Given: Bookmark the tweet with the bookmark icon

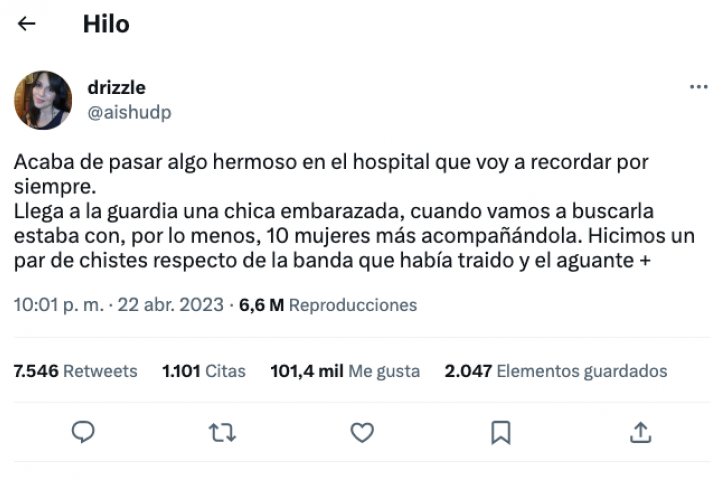Looking at the screenshot, I should coord(501,432).
